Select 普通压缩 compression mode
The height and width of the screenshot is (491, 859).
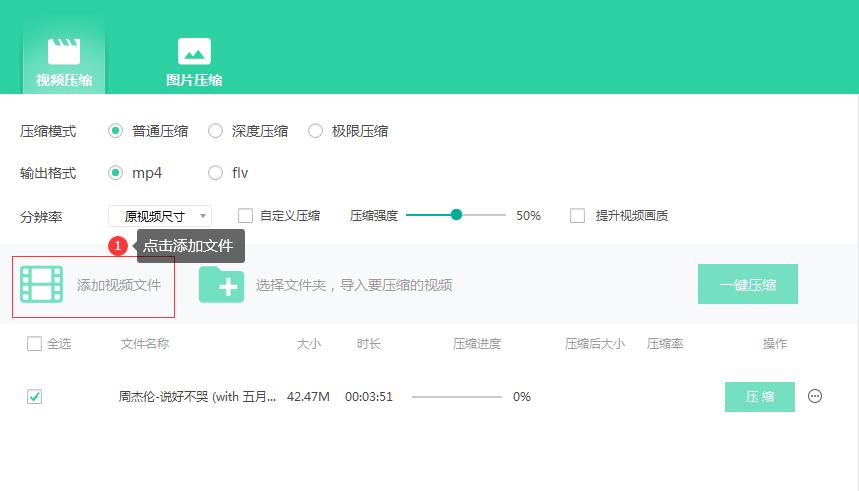(115, 131)
